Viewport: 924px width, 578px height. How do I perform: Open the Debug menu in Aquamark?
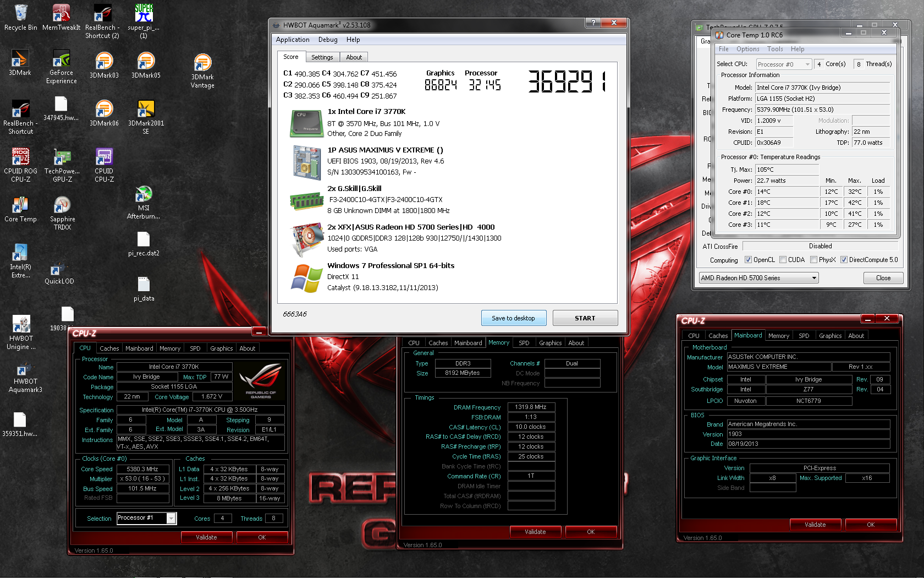coord(328,40)
